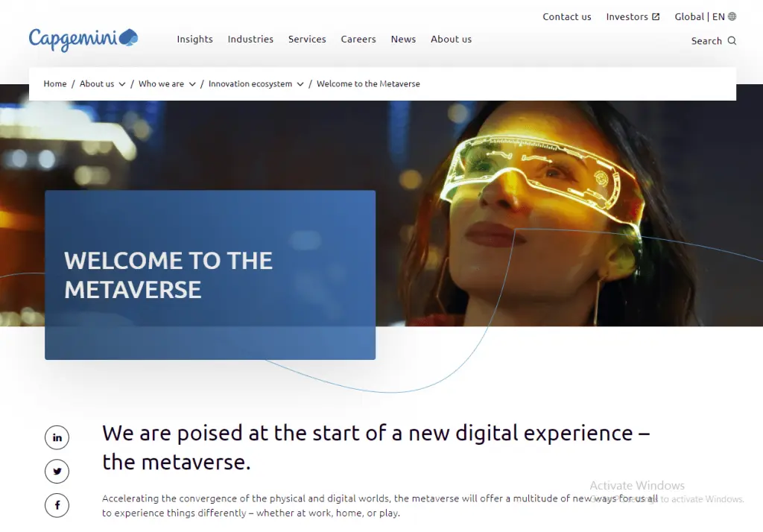763x532 pixels.
Task: Expand the Who we are breadcrumb chevron
Action: [192, 84]
